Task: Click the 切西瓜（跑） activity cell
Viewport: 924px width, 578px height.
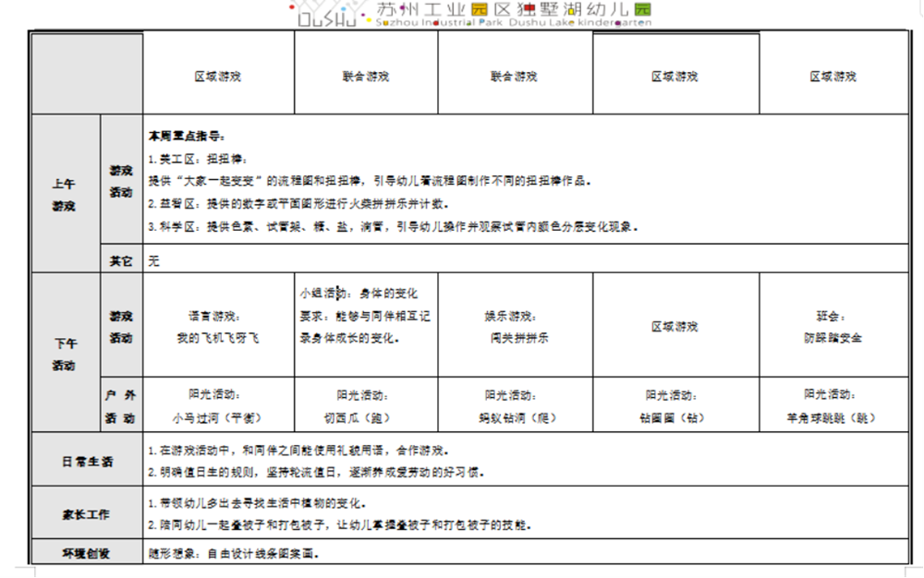Action: pyautogui.click(x=365, y=406)
